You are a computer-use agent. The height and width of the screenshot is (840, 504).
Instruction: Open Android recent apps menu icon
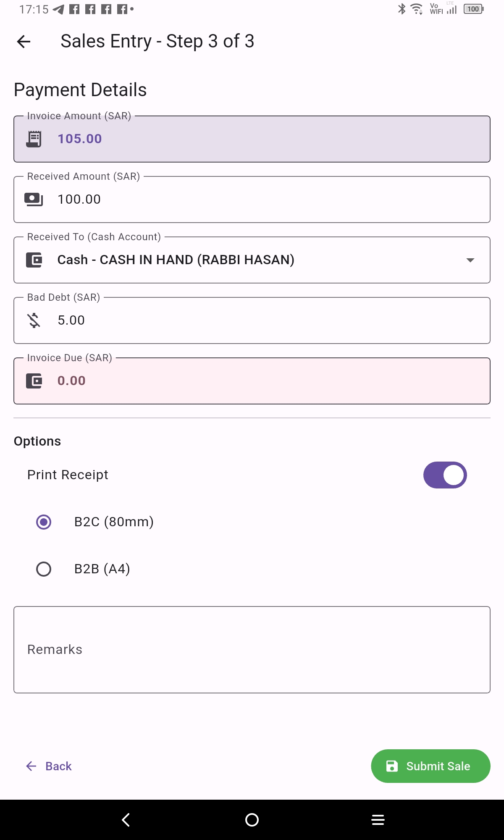pyautogui.click(x=378, y=819)
